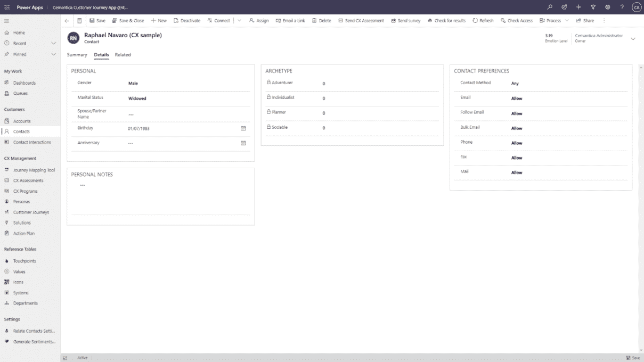Open the Connect dropdown arrow

(x=239, y=21)
